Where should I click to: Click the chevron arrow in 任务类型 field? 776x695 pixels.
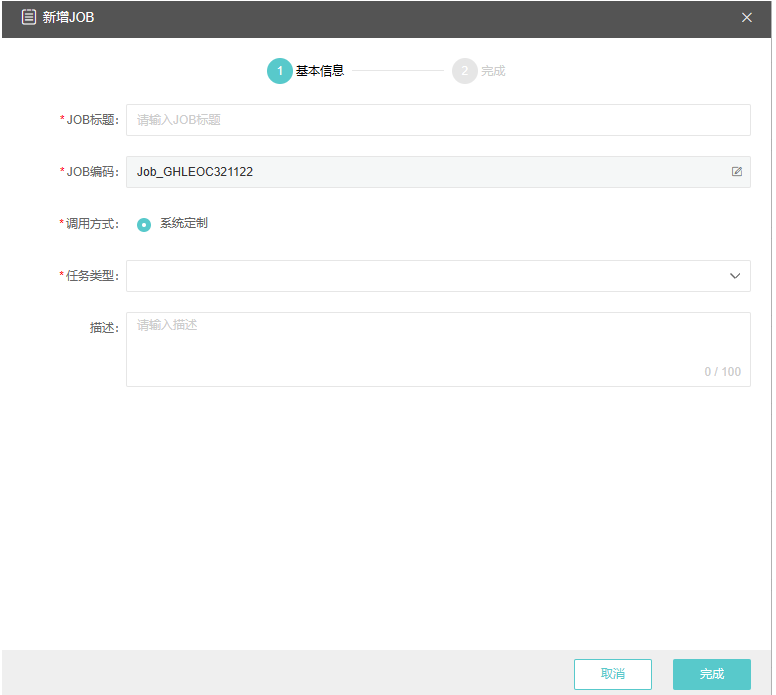coord(735,276)
